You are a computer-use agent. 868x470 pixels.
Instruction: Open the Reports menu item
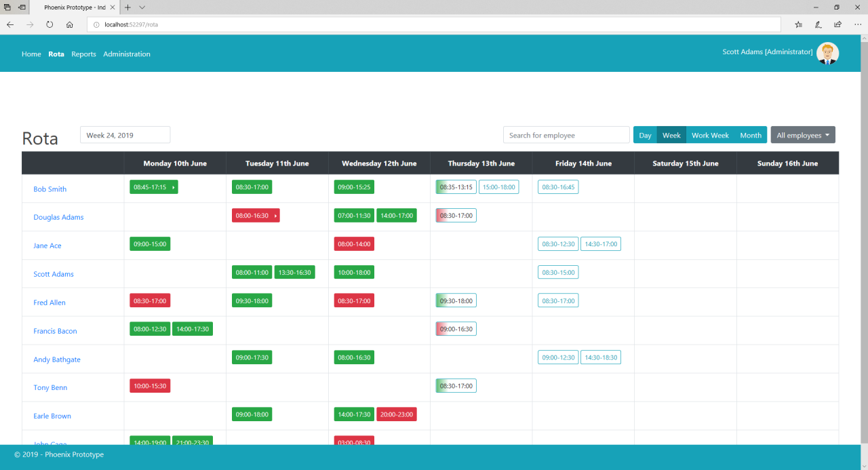tap(83, 54)
